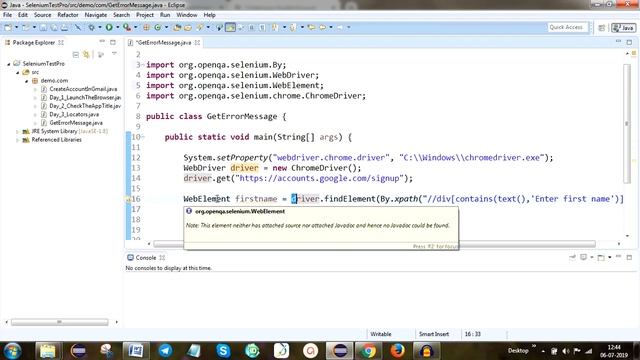640x360 pixels.
Task: Click the green Run button
Action: point(109,27)
